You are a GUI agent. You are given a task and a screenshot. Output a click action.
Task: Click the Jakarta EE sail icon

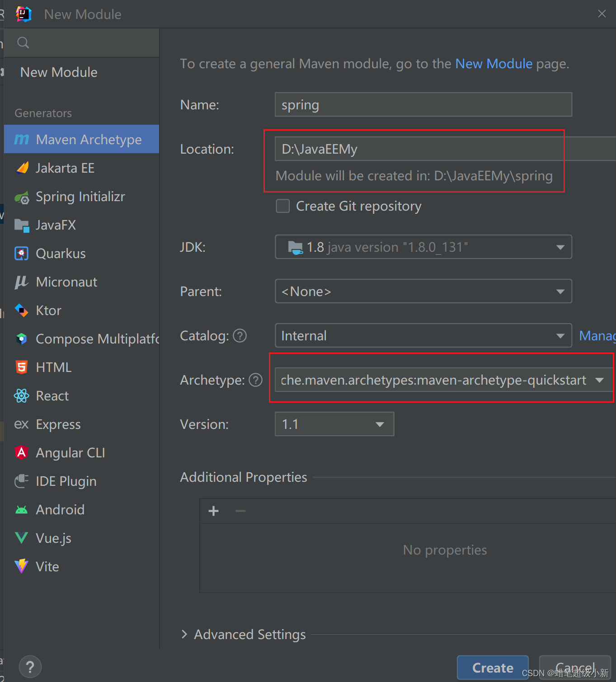(x=22, y=168)
